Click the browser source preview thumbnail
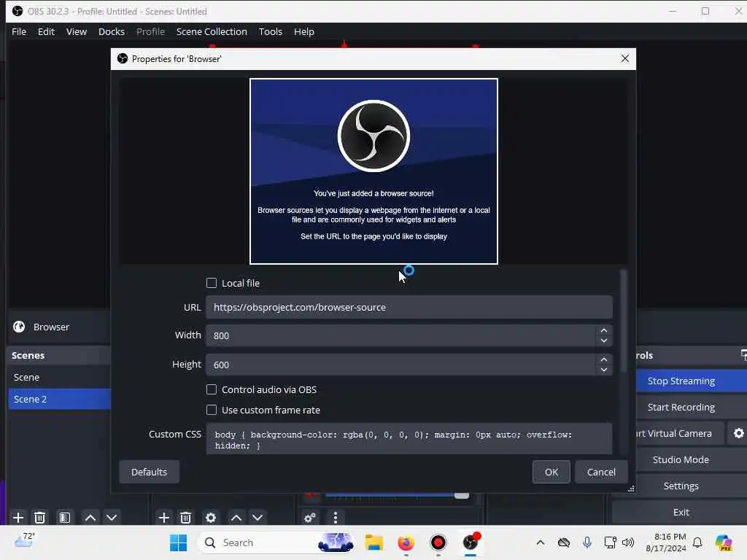Screen dimensions: 747x560 point(373,171)
